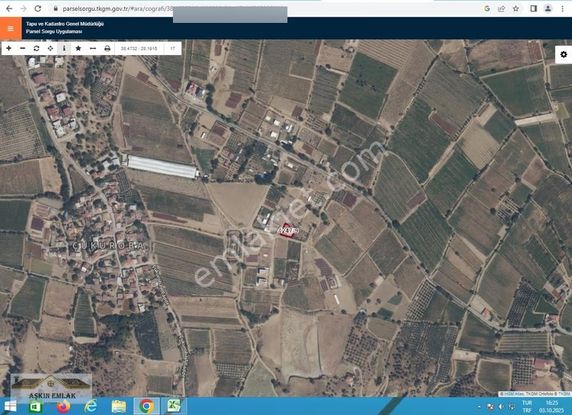Screen dimensions: 572x415
Task: Open Chrome's three-dot menu
Action: [563, 8]
